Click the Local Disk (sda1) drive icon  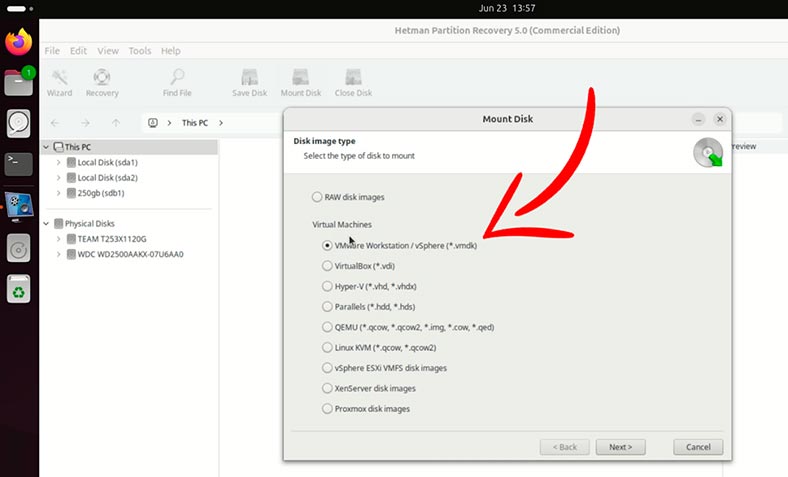tap(71, 162)
